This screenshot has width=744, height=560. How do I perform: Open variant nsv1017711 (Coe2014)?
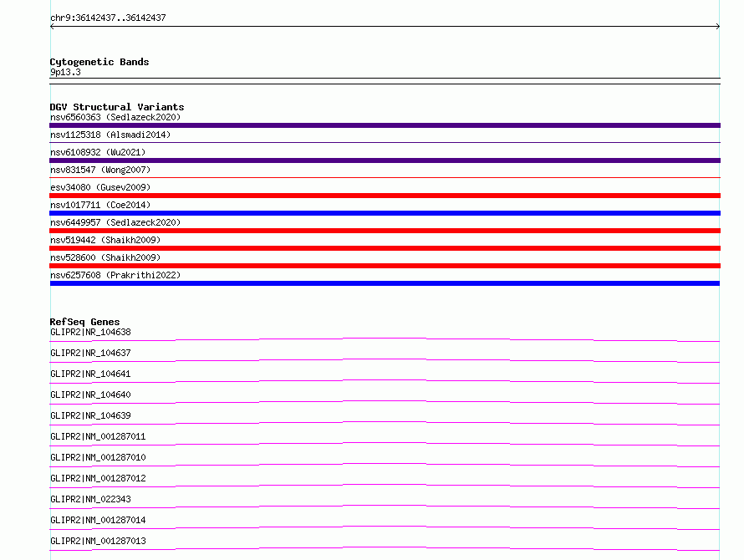[100, 205]
